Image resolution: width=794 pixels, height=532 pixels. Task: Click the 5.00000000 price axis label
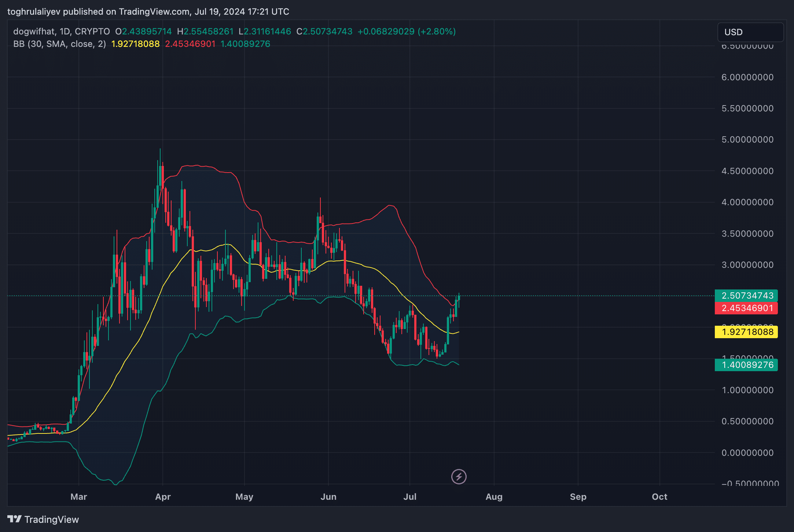pos(747,140)
